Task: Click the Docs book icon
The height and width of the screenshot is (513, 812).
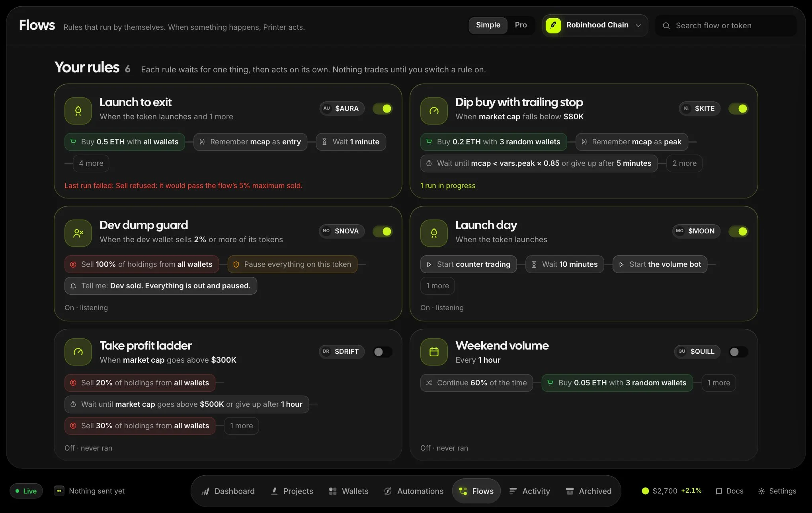Action: (719, 491)
